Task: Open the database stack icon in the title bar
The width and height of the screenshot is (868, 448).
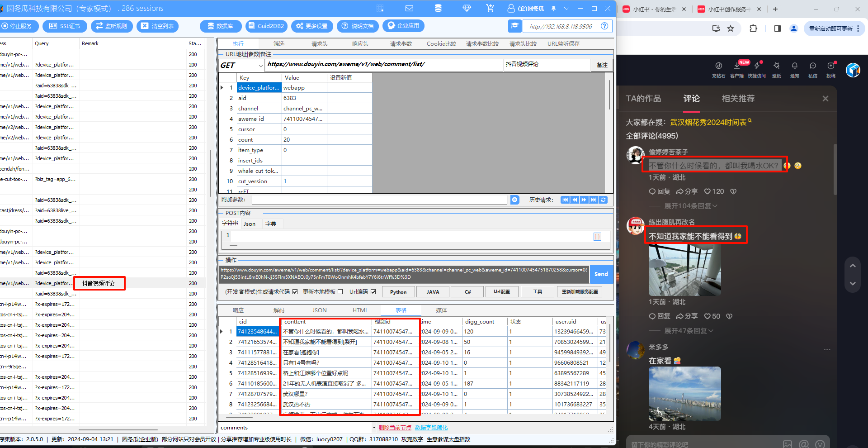Action: (x=438, y=8)
